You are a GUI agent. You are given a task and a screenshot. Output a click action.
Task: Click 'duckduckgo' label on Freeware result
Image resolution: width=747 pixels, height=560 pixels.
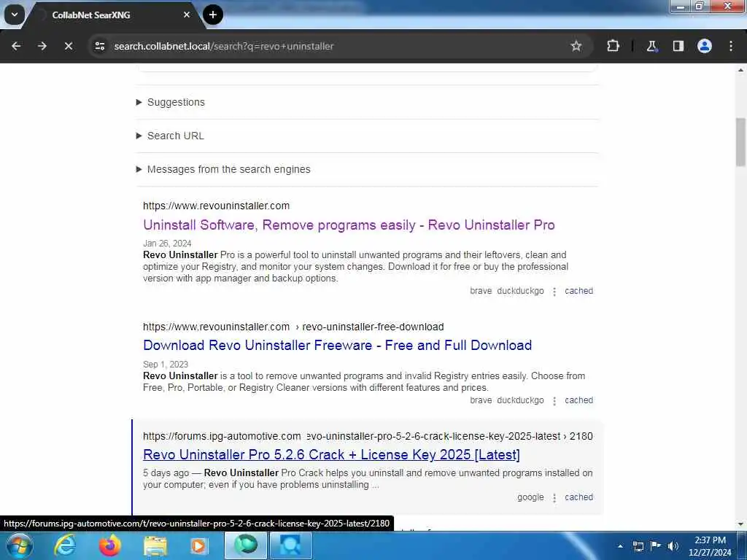(520, 400)
